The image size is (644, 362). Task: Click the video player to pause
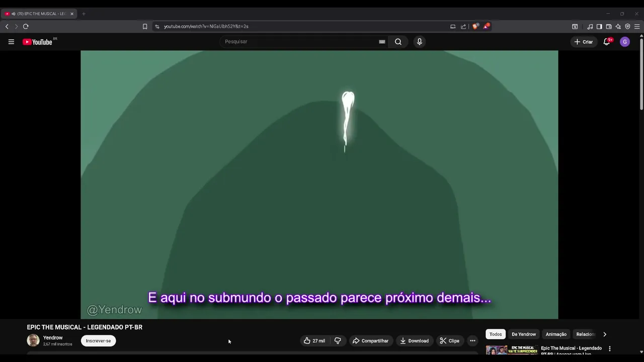click(x=319, y=185)
